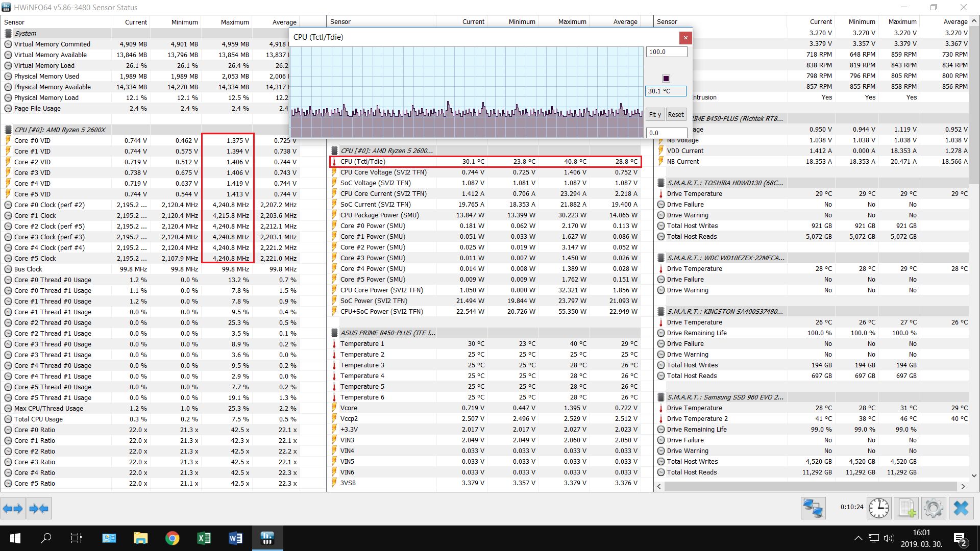Viewport: 980px width, 551px height.
Task: Click the clock icon to reset values
Action: coord(879,508)
